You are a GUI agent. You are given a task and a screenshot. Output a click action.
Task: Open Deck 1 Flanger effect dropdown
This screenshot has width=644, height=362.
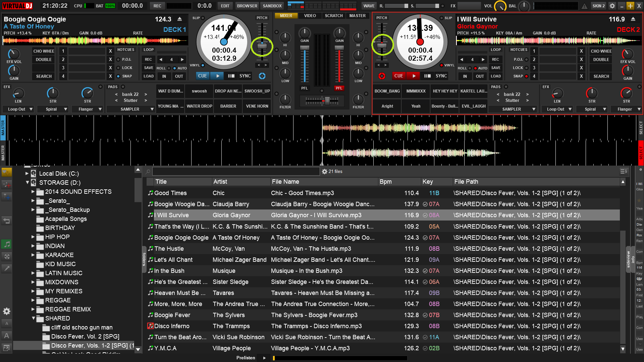tap(100, 109)
